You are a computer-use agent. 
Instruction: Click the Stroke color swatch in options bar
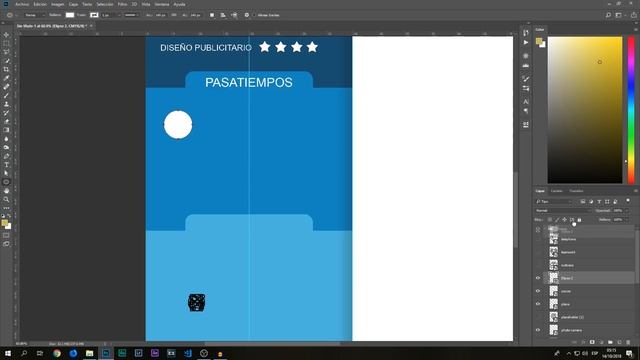pyautogui.click(x=94, y=15)
